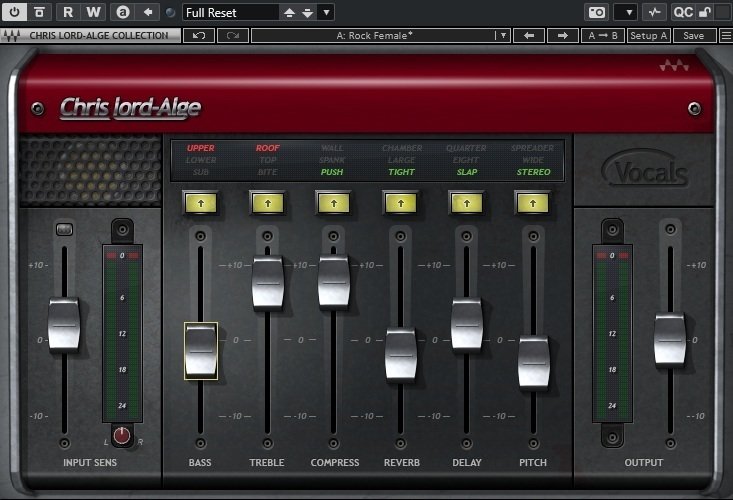Open the preset management dropdown arrow
733x500 pixels.
click(326, 13)
